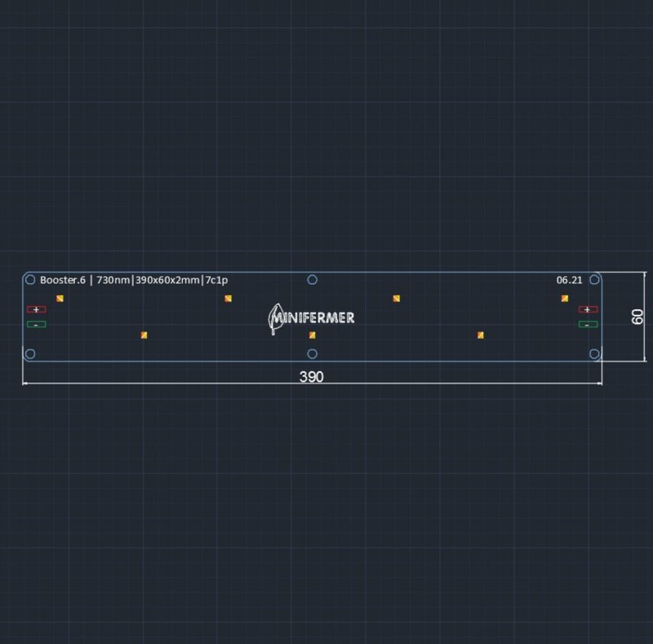Screen dimensions: 653x644
Task: Select the 390 width dimension value
Action: 312,376
